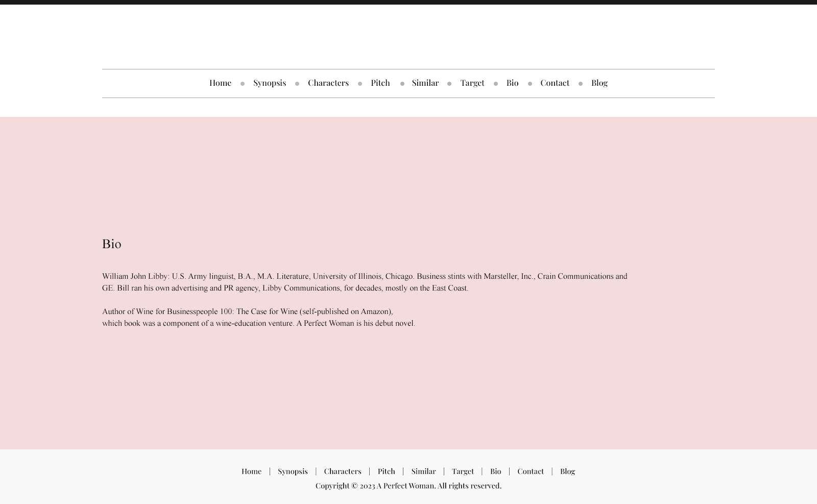This screenshot has height=504, width=817.
Task: Go to Contact via footer link
Action: [530, 471]
